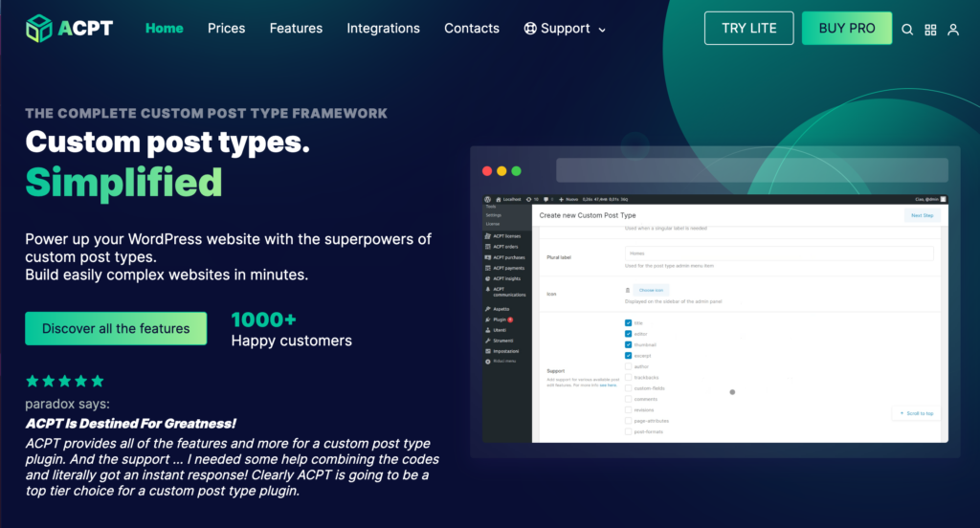Image resolution: width=980 pixels, height=528 pixels.
Task: Go to the Prices page
Action: point(226,28)
